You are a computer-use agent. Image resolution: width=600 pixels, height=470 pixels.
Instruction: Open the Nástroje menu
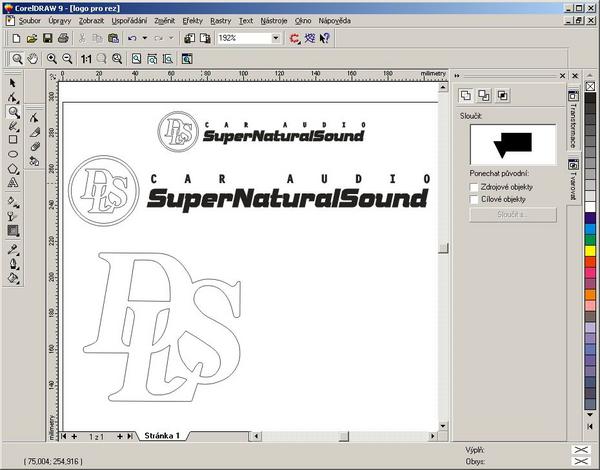pos(274,21)
